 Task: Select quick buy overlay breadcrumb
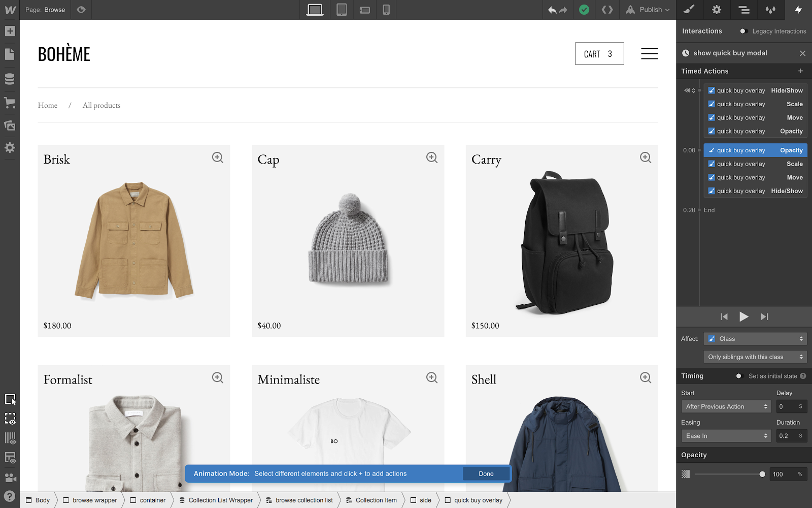(474, 500)
